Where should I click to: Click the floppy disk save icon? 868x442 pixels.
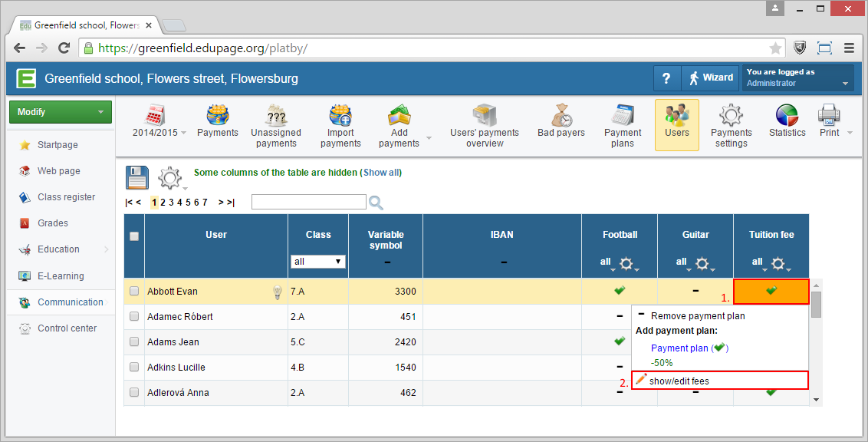click(x=137, y=178)
